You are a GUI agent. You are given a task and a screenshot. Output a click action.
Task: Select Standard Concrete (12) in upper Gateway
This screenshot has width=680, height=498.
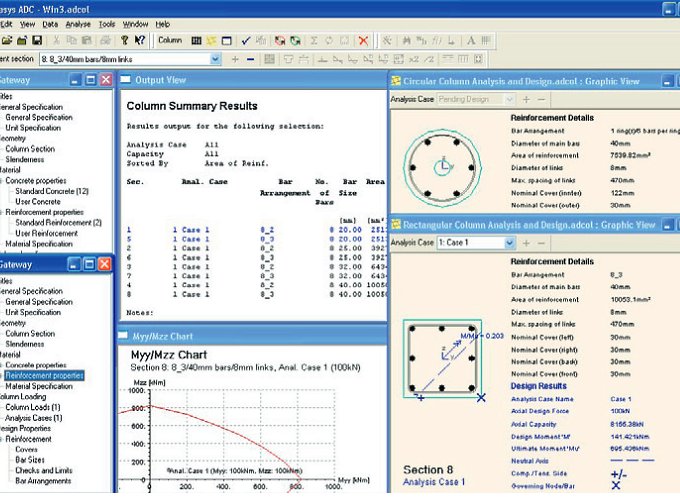(x=52, y=191)
